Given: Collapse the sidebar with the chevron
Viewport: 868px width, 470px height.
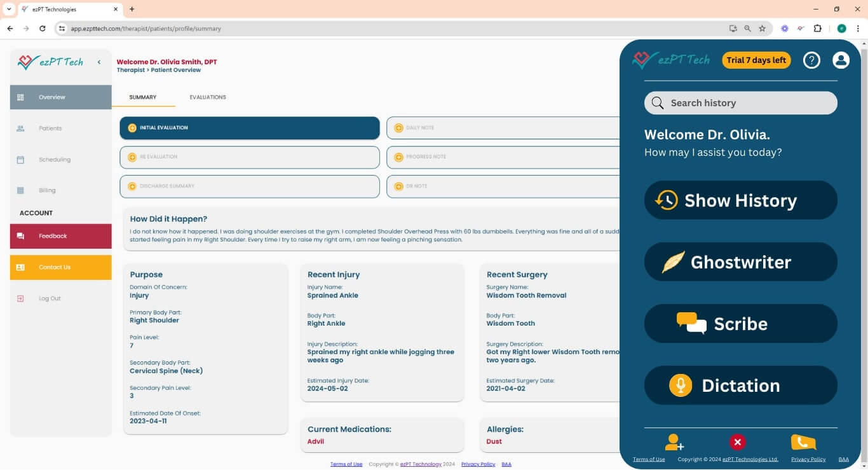Looking at the screenshot, I should click(x=99, y=62).
